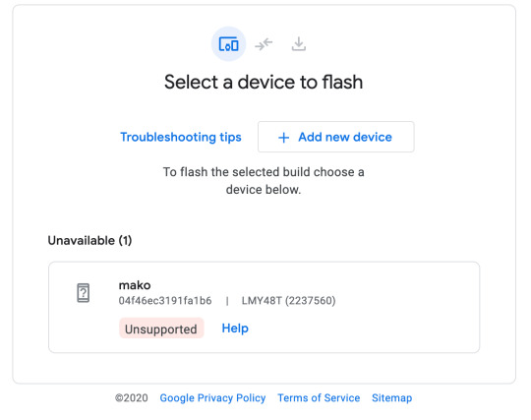Open Troubleshooting tips
This screenshot has width=531, height=420.
181,137
